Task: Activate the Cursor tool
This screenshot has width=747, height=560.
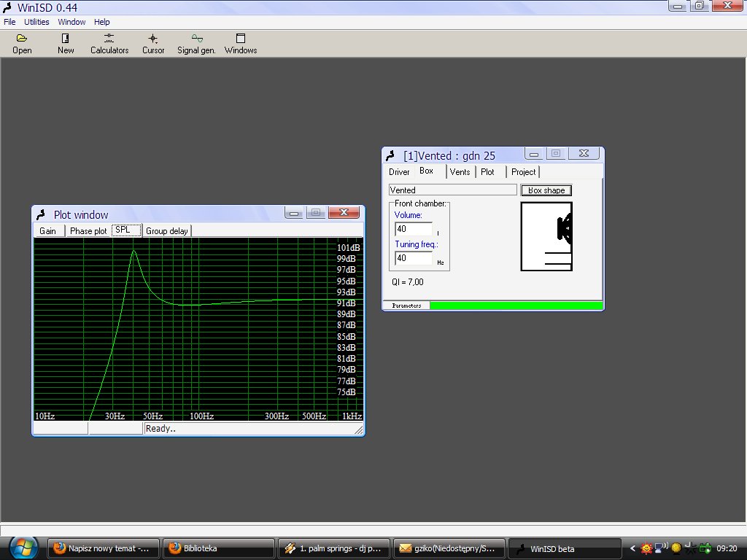Action: click(153, 44)
